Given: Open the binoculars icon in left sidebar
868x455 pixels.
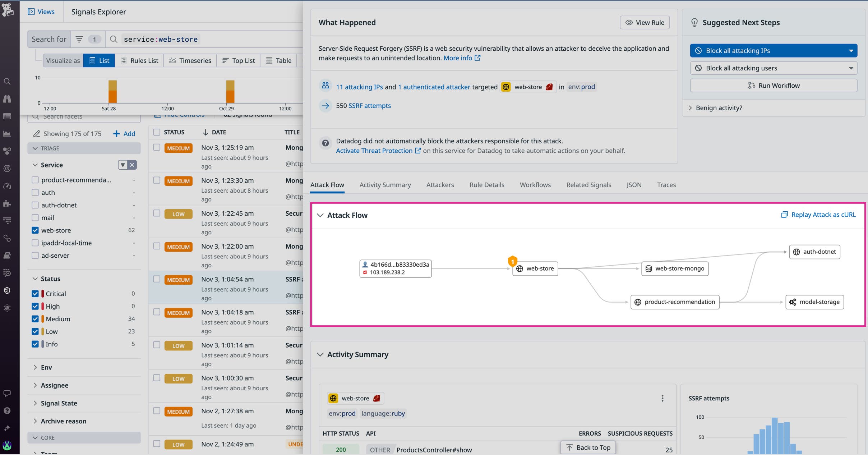Looking at the screenshot, I should [x=7, y=99].
